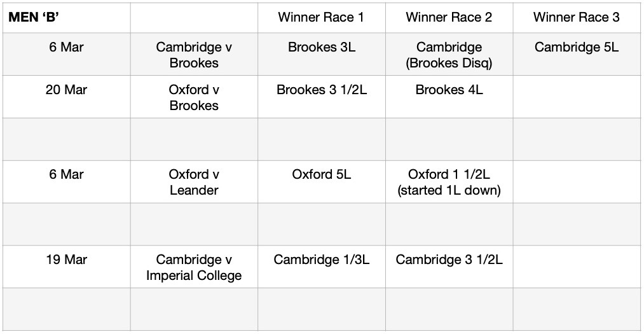
Task: Select the Winner Race 3 column header
Action: point(577,17)
